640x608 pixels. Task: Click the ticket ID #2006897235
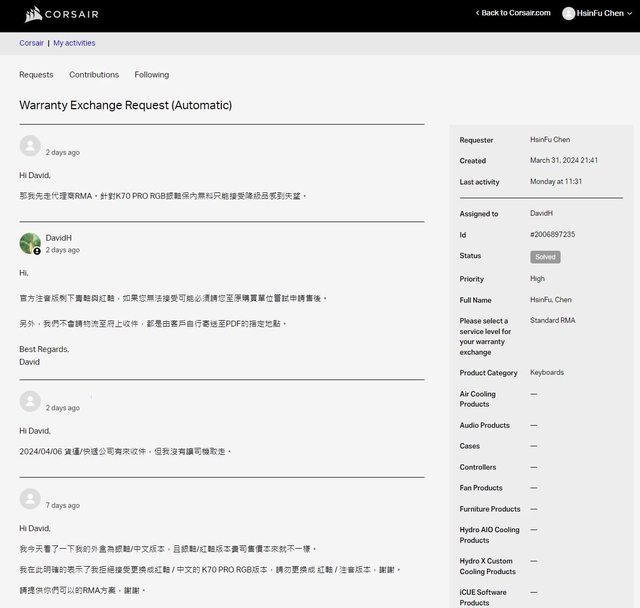[552, 235]
